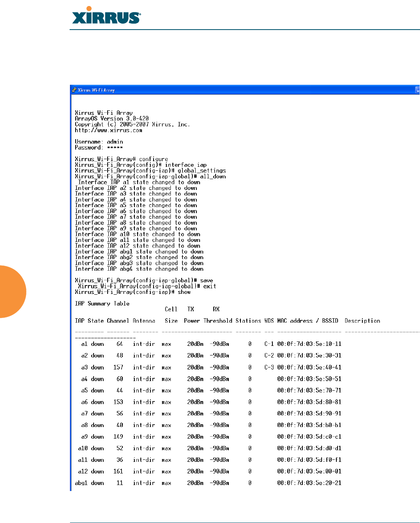This screenshot has height=523, width=420.
Task: Click MAC address 00:0f:7d:03:5e:10-11
Action: tap(309, 344)
